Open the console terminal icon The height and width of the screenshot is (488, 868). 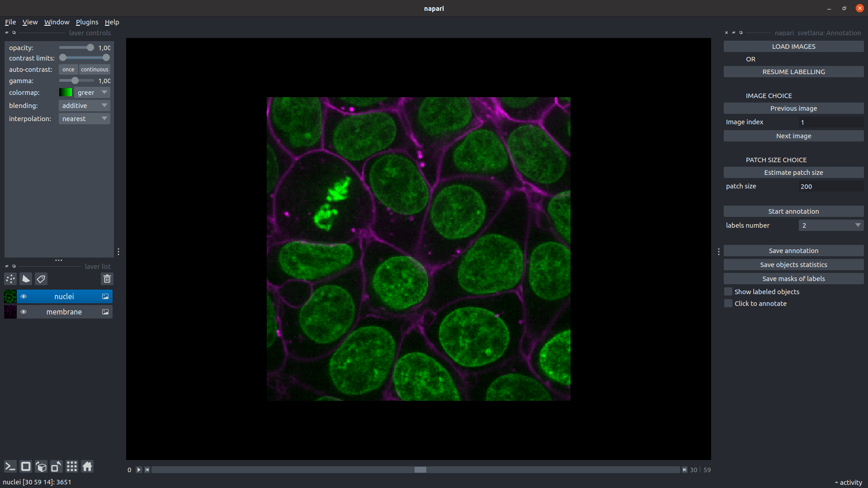pos(10,466)
